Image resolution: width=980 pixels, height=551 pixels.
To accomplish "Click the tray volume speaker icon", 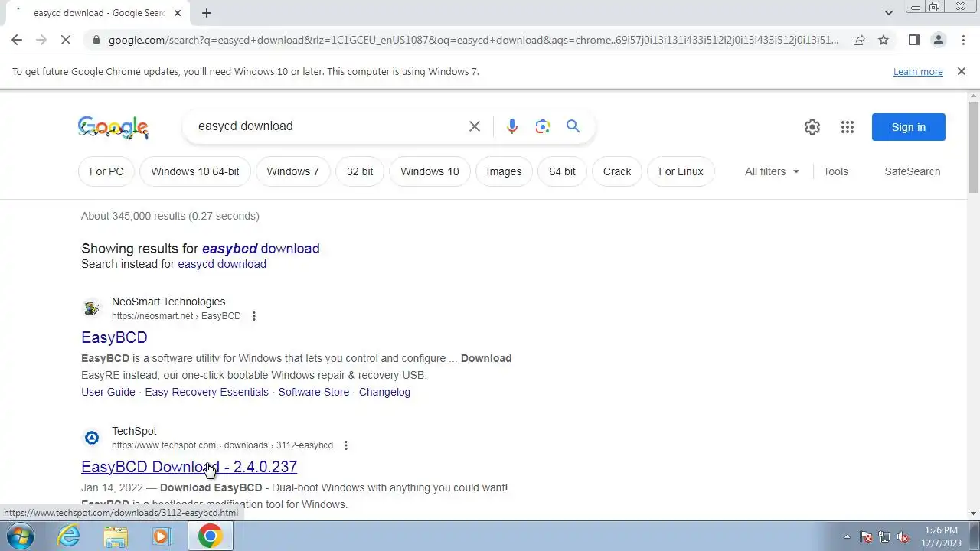I will coord(903,536).
